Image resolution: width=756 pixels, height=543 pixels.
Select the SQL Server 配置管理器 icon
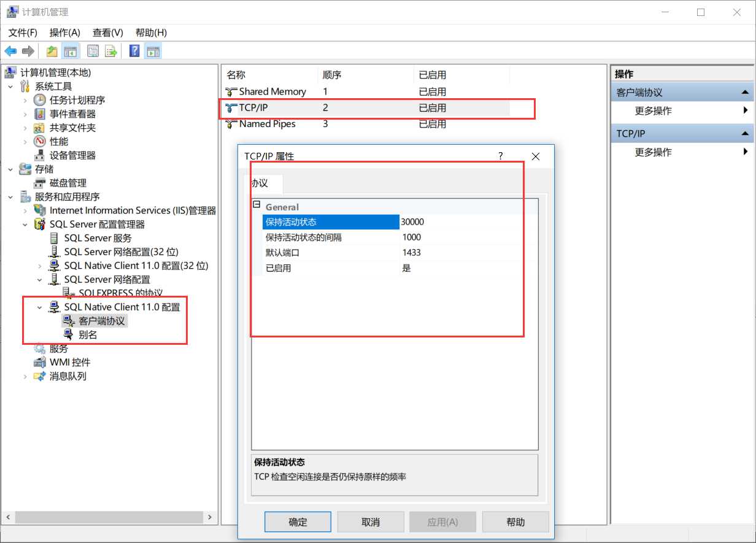[39, 225]
